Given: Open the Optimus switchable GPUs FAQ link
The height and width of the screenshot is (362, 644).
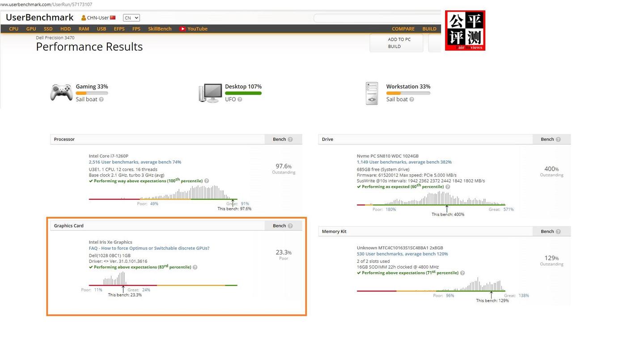Looking at the screenshot, I should [149, 248].
